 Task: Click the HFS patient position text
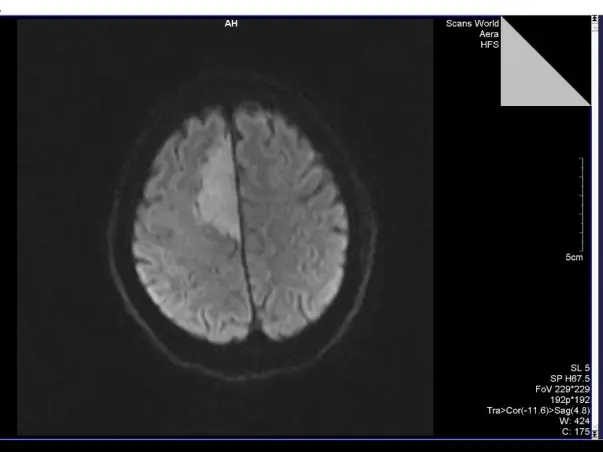point(490,45)
